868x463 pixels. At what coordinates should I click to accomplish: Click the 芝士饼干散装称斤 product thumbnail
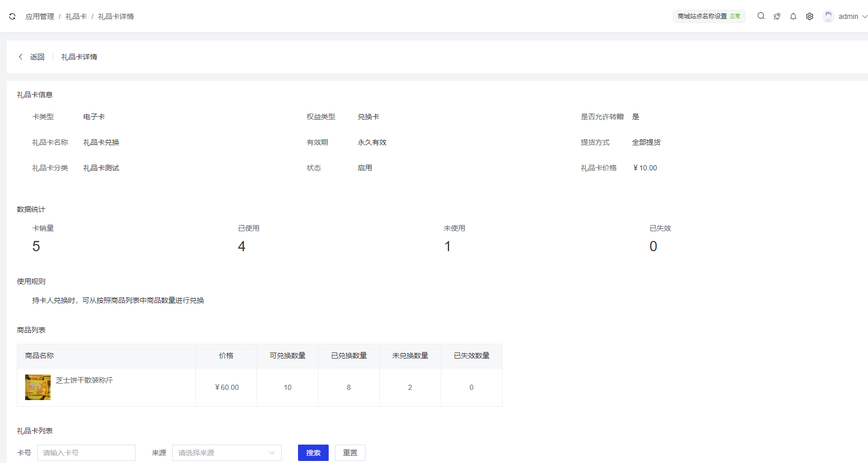click(38, 387)
